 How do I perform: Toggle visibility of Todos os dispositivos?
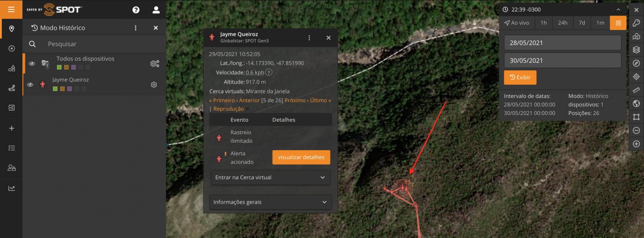(x=32, y=63)
